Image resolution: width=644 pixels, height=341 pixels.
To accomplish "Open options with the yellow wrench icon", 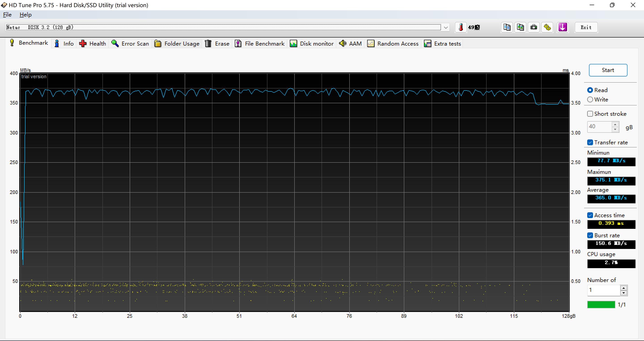I will point(547,27).
